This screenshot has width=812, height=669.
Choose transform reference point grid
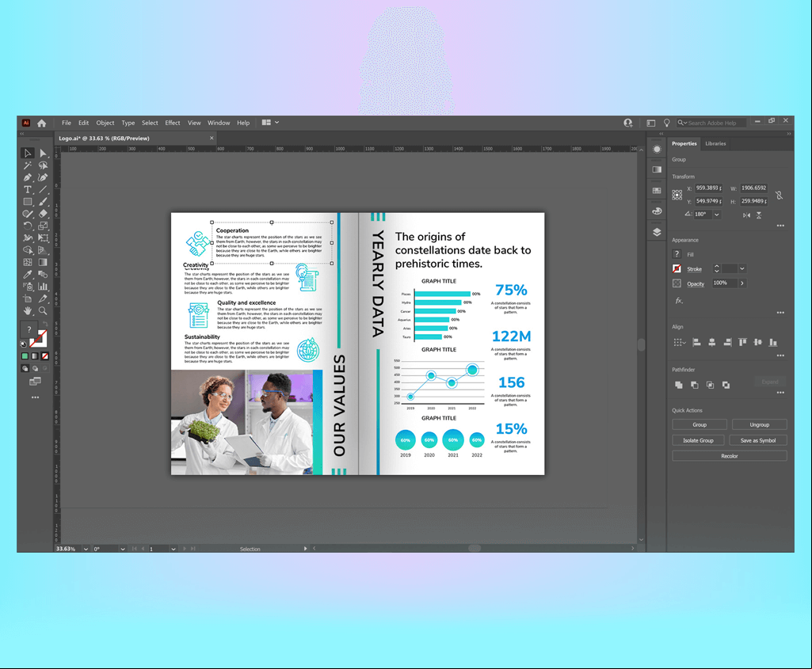coord(677,195)
